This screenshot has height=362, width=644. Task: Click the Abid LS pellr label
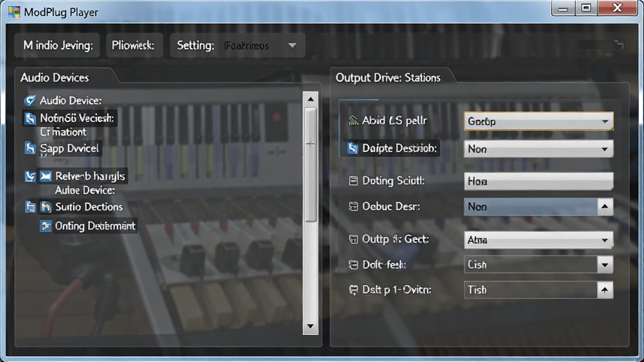(x=394, y=120)
